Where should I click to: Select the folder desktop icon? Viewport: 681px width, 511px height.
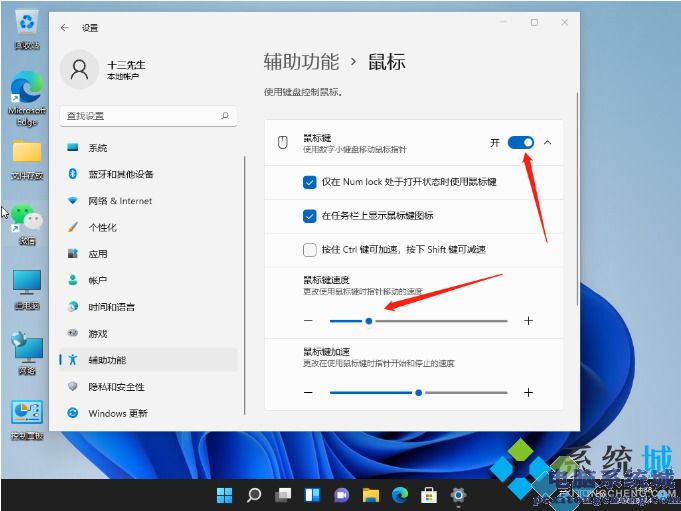(27, 159)
